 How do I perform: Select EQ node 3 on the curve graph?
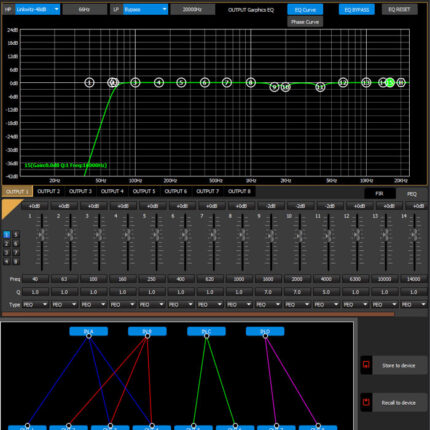coord(135,82)
